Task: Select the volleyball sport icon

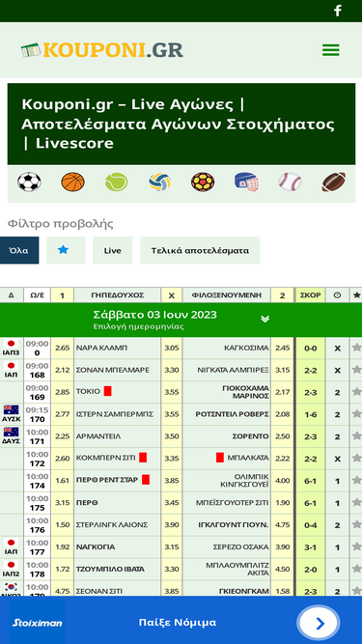Action: pos(159,182)
